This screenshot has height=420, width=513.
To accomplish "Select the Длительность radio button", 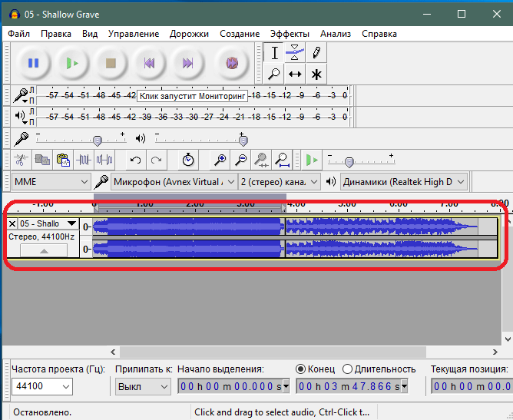I will [x=347, y=369].
